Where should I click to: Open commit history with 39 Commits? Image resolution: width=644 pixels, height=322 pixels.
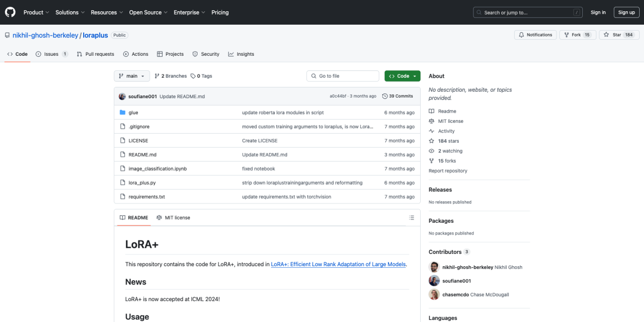tap(397, 96)
